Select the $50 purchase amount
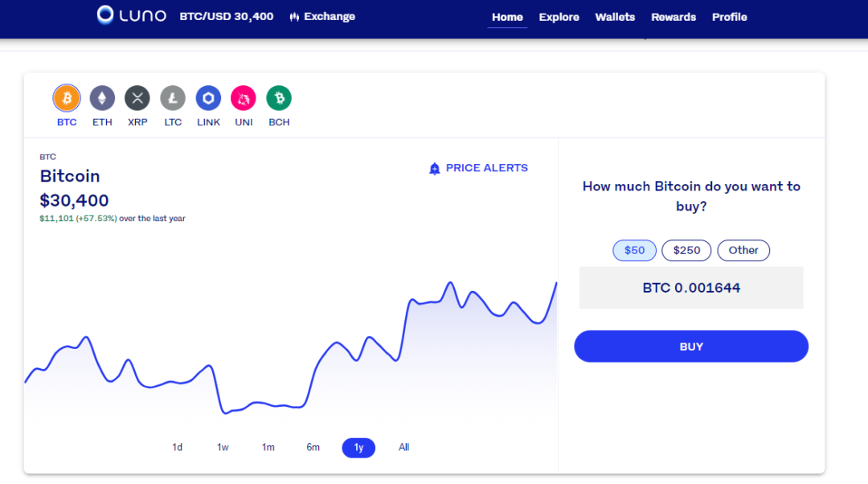This screenshot has width=868, height=484. point(634,250)
